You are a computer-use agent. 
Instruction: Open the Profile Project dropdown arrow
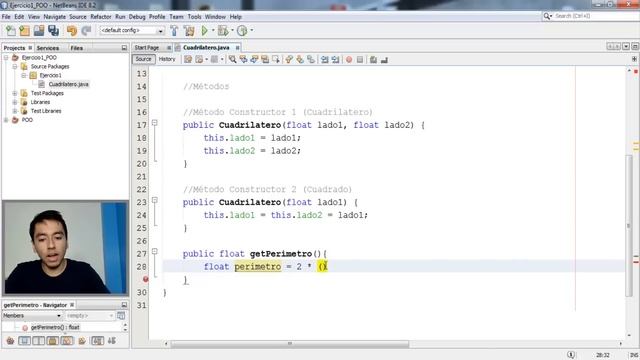click(251, 31)
